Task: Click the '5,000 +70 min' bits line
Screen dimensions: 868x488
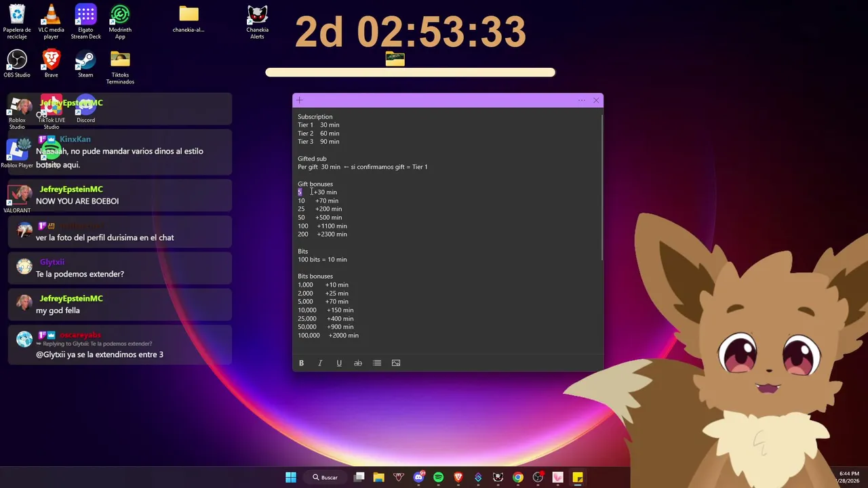Action: click(x=323, y=302)
